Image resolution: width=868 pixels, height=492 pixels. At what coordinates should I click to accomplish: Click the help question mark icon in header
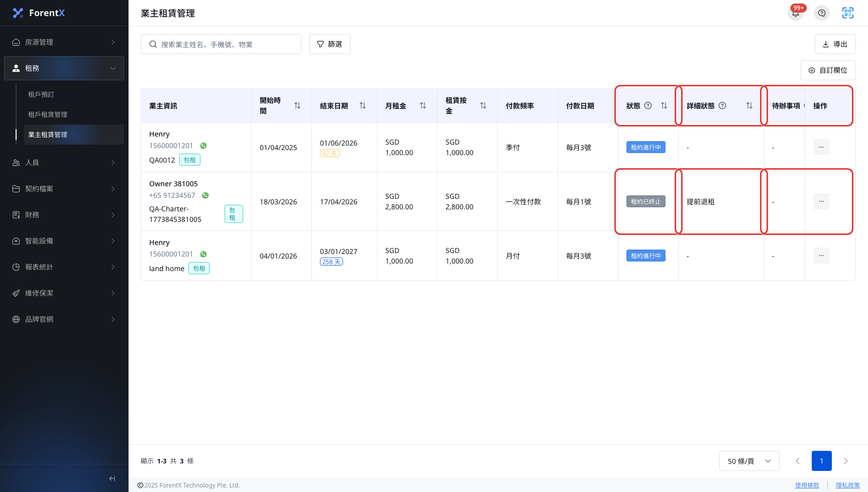[x=822, y=13]
